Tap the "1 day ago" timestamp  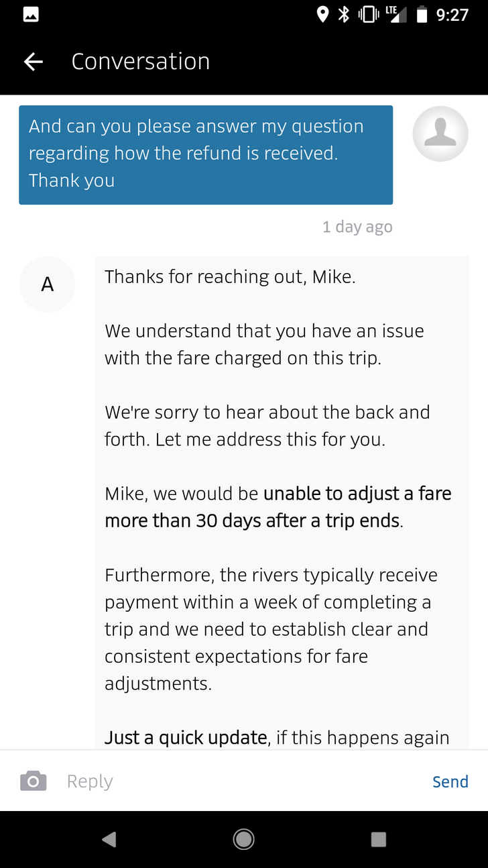coord(357,227)
